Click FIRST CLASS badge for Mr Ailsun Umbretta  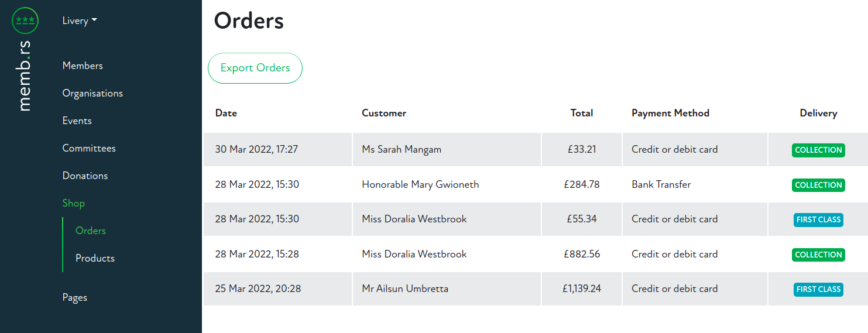(818, 289)
